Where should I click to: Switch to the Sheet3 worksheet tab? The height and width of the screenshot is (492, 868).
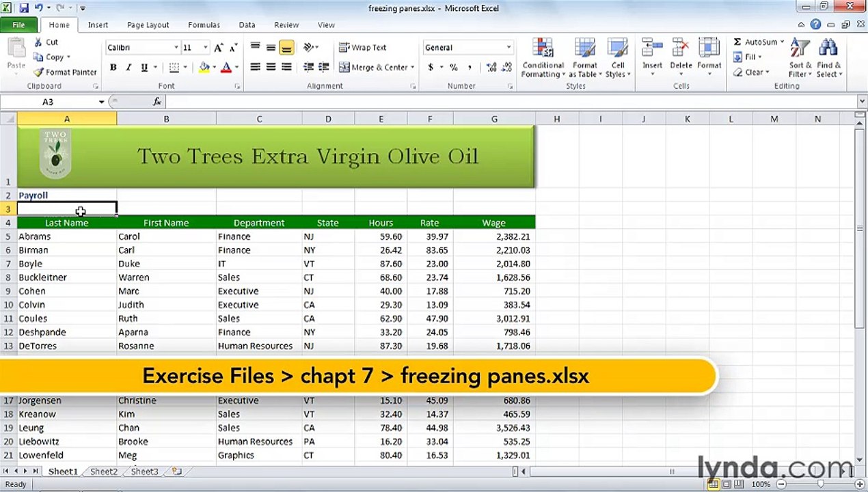pos(145,471)
